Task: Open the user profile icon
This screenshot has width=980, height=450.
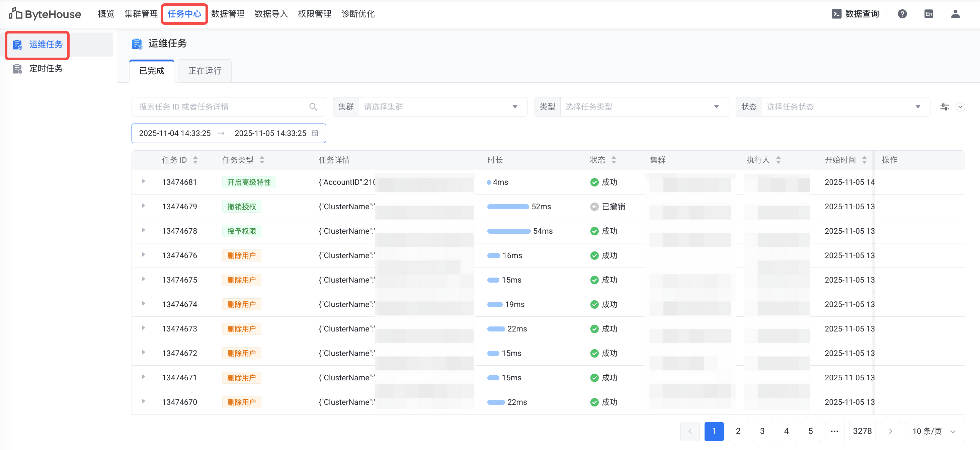Action: point(955,14)
